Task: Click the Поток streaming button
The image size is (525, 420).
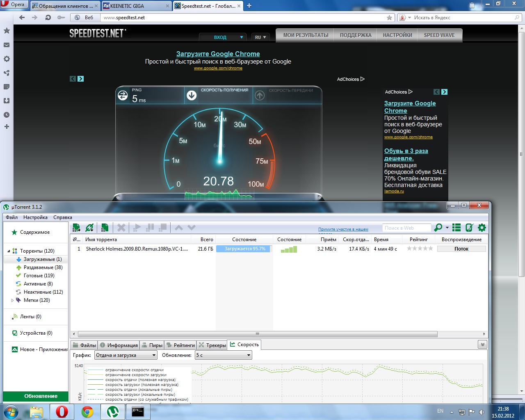Action: (461, 249)
